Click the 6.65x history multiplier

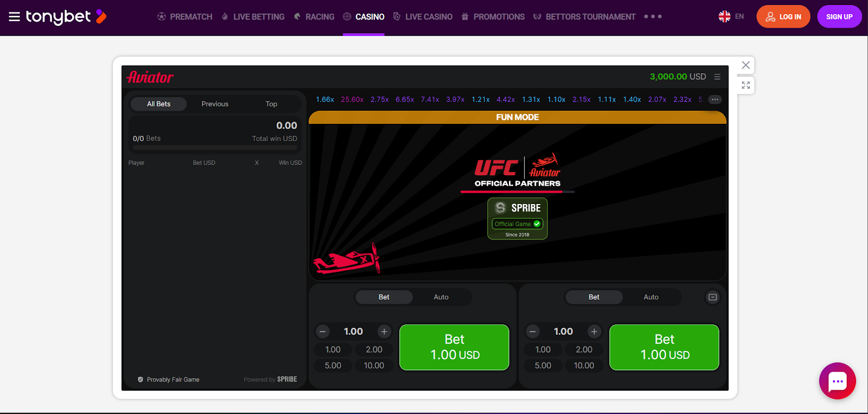405,99
